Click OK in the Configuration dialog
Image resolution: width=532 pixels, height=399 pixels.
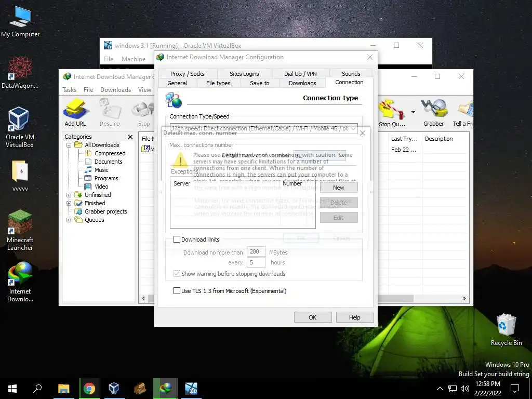tap(312, 317)
